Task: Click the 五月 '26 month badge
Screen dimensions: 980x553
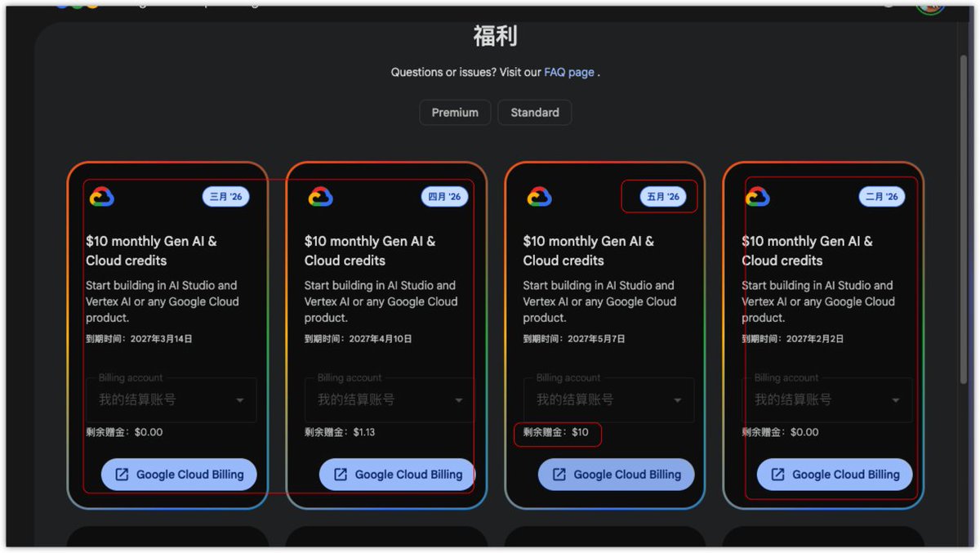Action: (x=663, y=197)
